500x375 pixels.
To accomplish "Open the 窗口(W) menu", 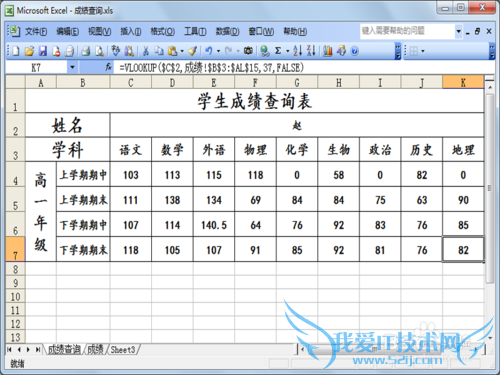I will [x=261, y=32].
